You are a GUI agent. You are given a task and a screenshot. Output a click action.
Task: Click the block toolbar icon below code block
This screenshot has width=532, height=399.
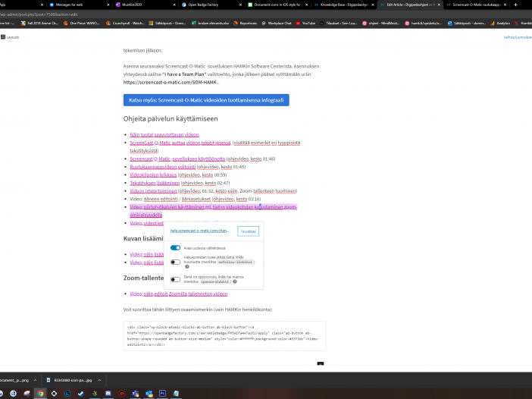point(321,363)
